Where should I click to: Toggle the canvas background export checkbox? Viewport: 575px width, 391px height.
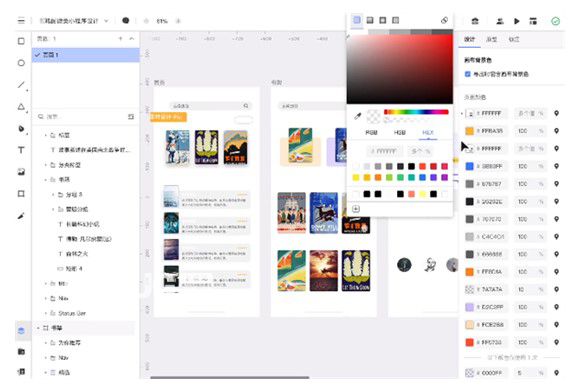point(468,74)
